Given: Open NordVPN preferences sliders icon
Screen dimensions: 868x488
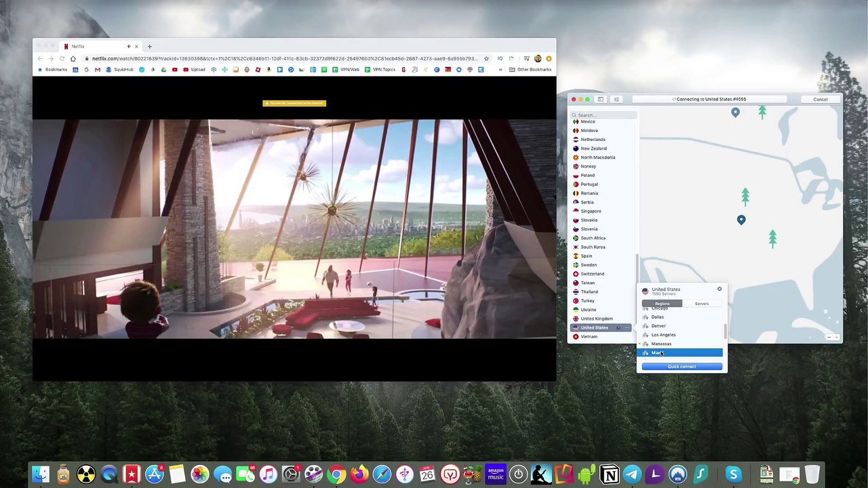Looking at the screenshot, I should pyautogui.click(x=616, y=100).
